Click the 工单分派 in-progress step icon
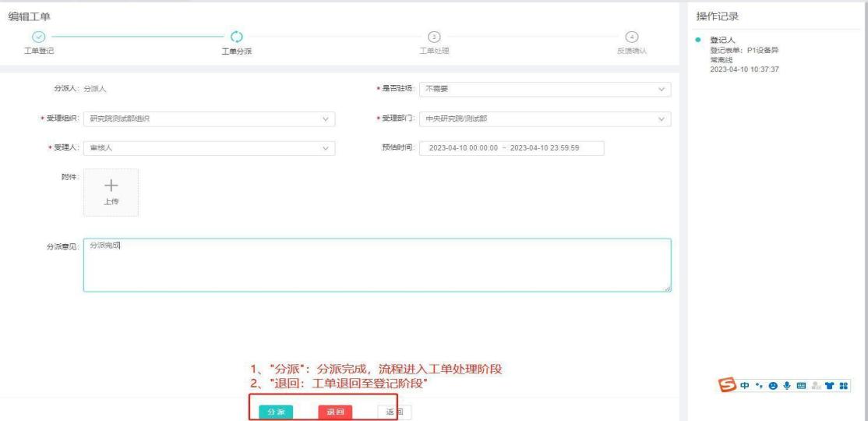This screenshot has height=421, width=868. (x=237, y=37)
